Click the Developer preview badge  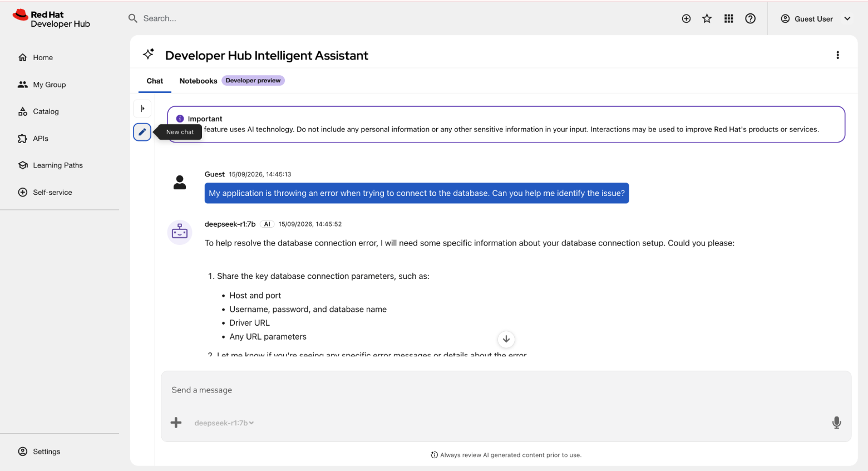coord(253,81)
